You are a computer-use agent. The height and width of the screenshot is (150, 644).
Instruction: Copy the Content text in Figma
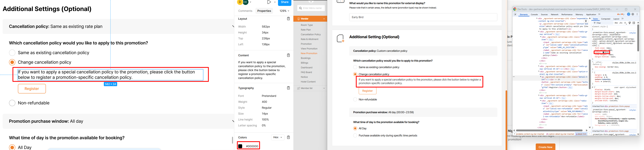pyautogui.click(x=288, y=55)
